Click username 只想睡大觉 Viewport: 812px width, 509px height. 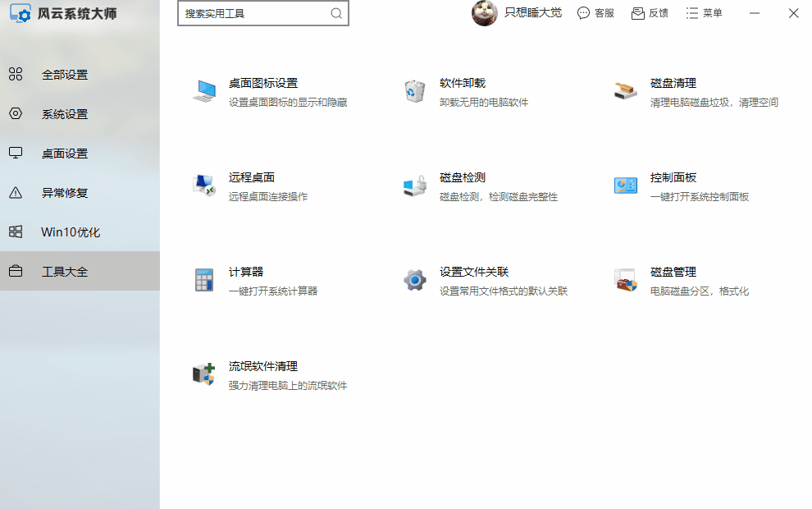[x=533, y=13]
